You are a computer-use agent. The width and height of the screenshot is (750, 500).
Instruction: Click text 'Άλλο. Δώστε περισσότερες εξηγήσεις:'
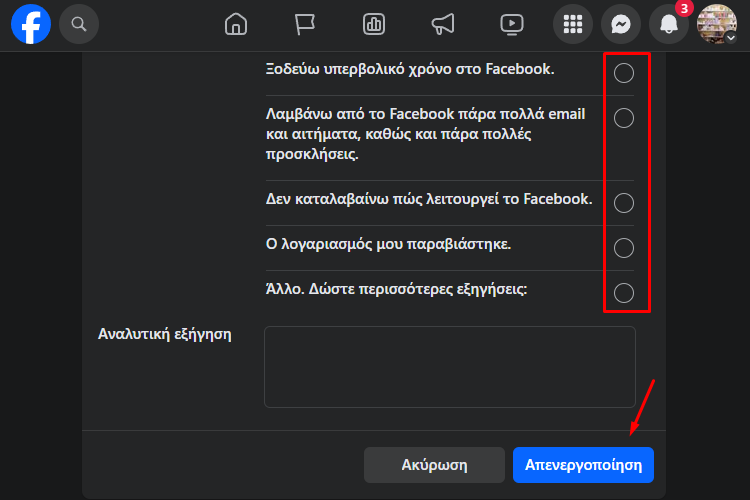click(x=397, y=289)
